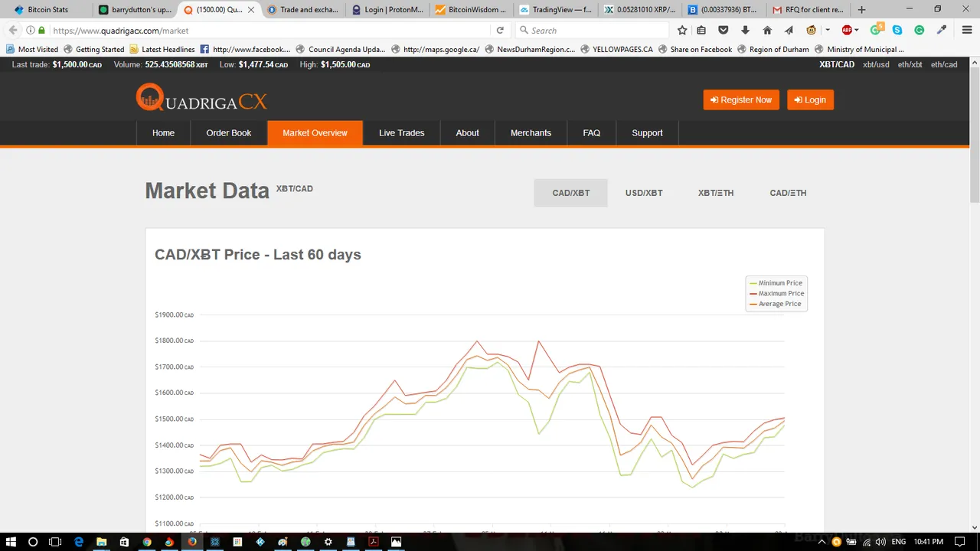Screen dimensions: 980x551
Task: Open the Region of Durham bookmark
Action: [x=773, y=49]
